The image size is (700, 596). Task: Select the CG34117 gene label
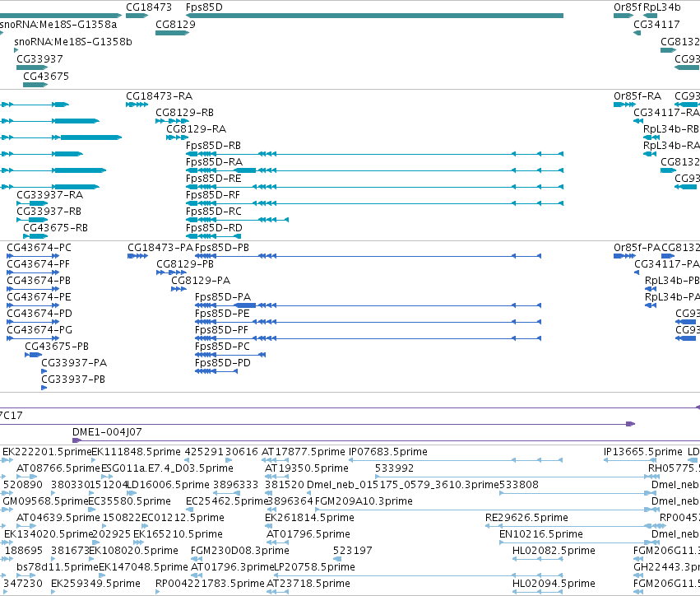(x=656, y=25)
